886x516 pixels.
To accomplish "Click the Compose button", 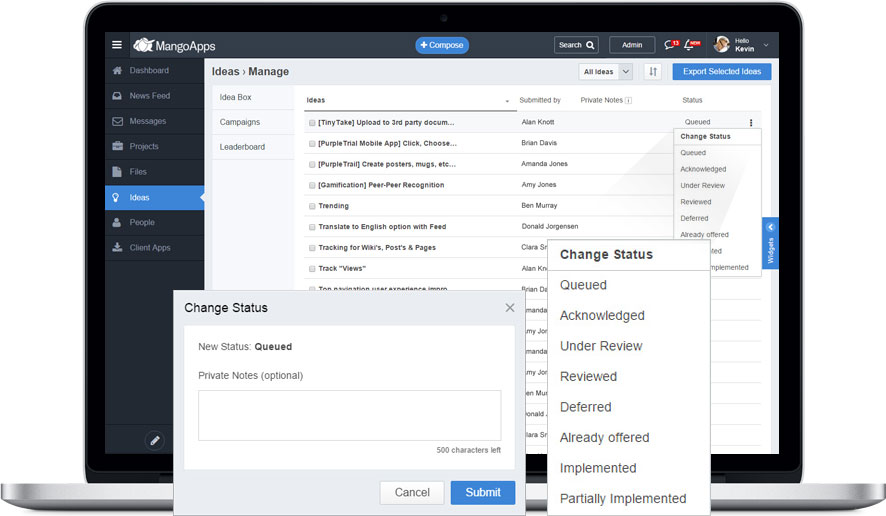I will coord(442,45).
